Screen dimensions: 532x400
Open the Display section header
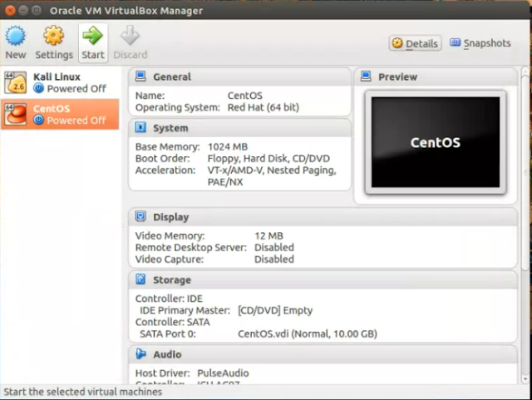click(x=323, y=217)
